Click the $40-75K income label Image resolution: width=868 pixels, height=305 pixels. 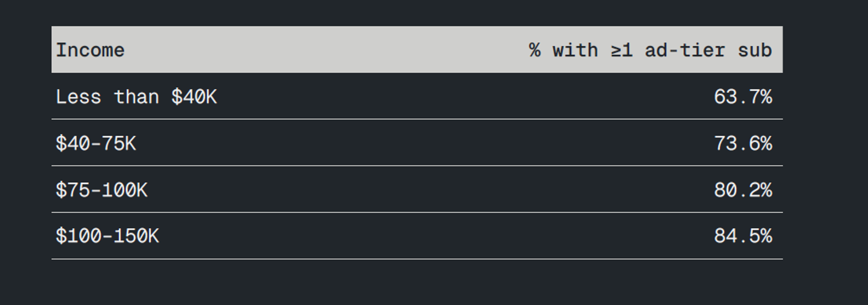(95, 143)
